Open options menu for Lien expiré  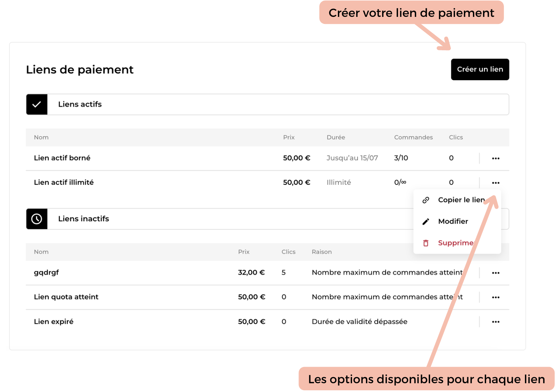[x=496, y=322]
